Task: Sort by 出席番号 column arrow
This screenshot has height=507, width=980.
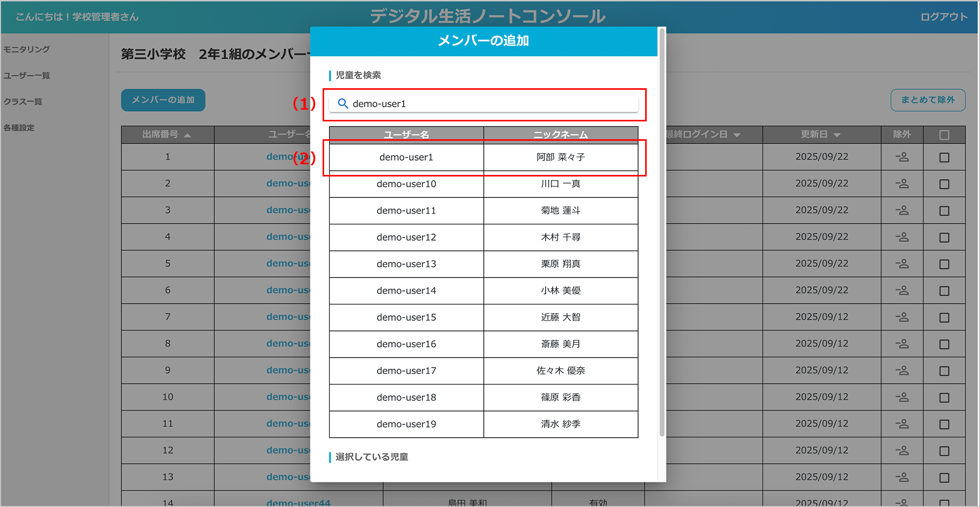Action: [x=187, y=135]
